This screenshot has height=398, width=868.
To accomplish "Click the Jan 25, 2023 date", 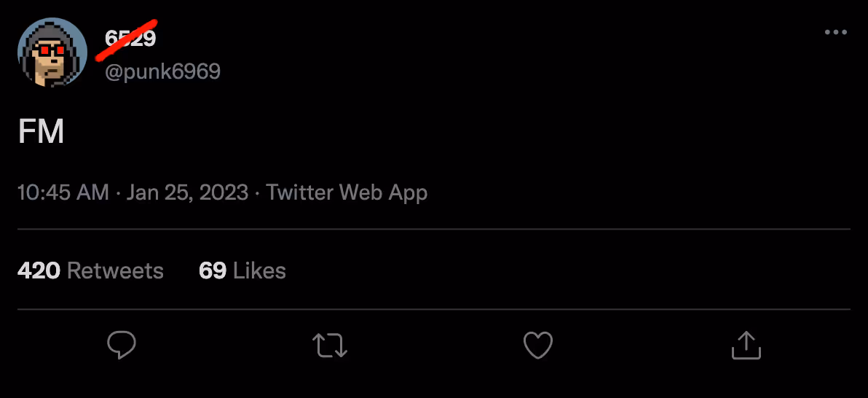I will point(187,193).
